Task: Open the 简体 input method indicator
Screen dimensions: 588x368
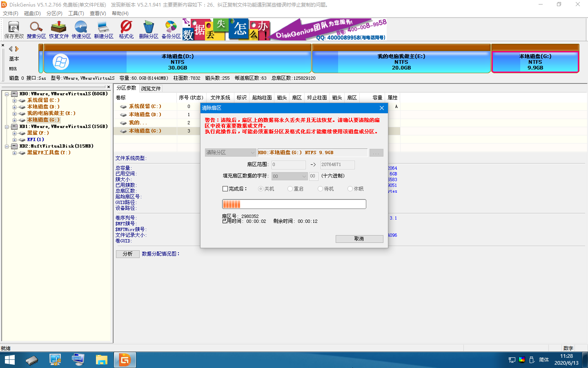Action: click(x=544, y=360)
